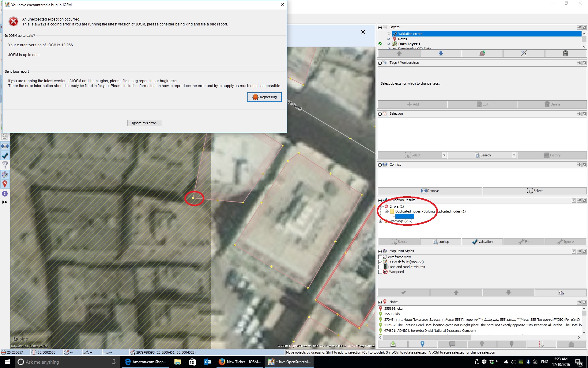Viewport: 588px width, 368px height.
Task: Click the purple dots icon in left toolbar
Action: 5,194
